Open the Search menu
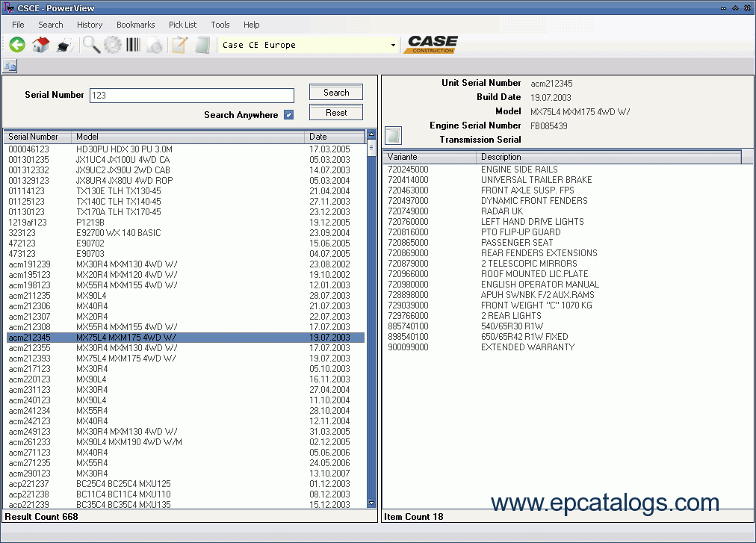Screen dimensions: 756x543 51,25
